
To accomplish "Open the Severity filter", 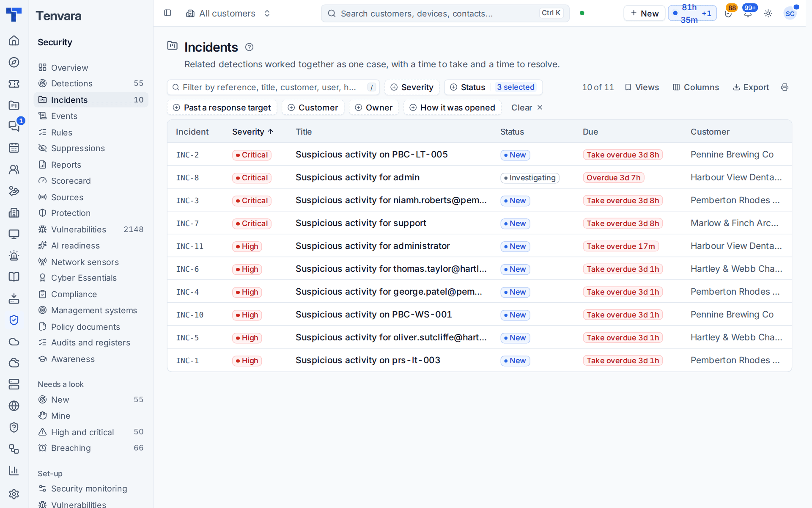I will [x=412, y=87].
